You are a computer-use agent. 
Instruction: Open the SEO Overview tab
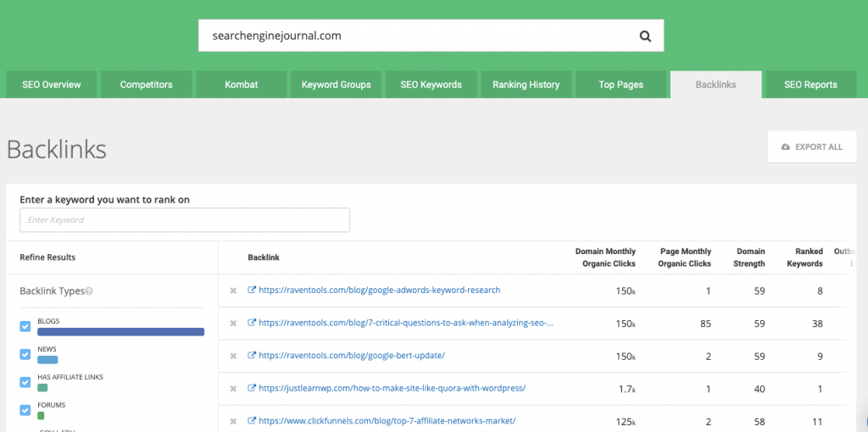pyautogui.click(x=52, y=85)
